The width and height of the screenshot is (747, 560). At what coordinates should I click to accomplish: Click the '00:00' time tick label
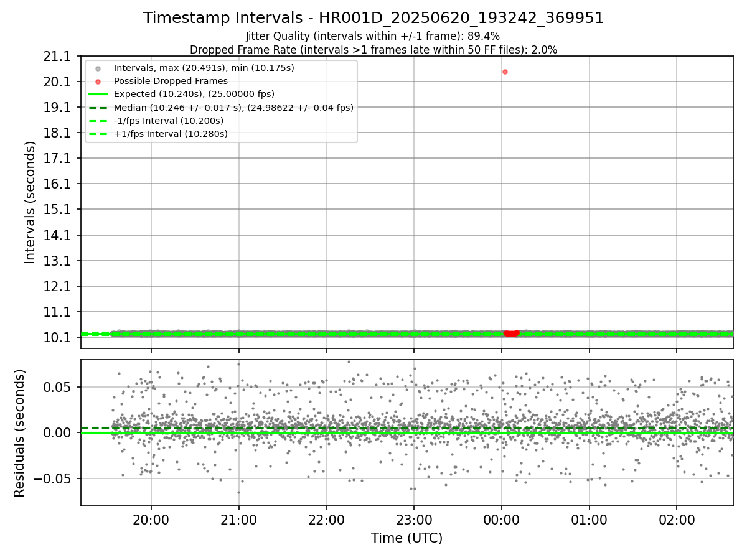point(502,520)
